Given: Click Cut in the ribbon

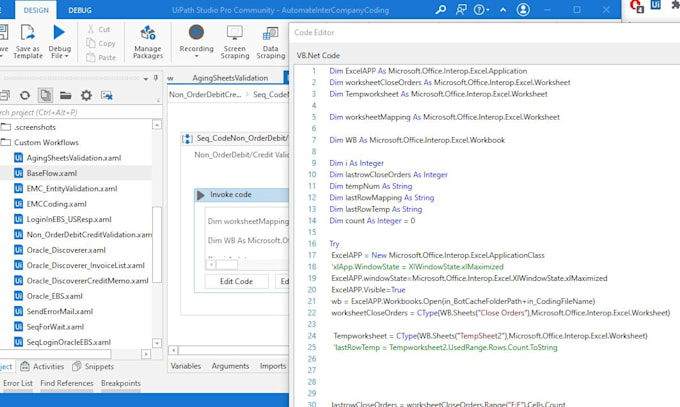Looking at the screenshot, I should 99,29.
